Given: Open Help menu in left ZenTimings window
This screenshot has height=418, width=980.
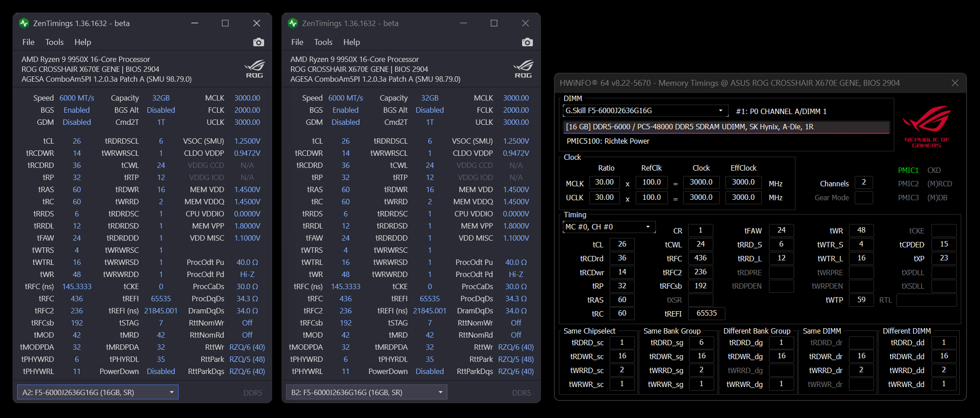Looking at the screenshot, I should (83, 42).
